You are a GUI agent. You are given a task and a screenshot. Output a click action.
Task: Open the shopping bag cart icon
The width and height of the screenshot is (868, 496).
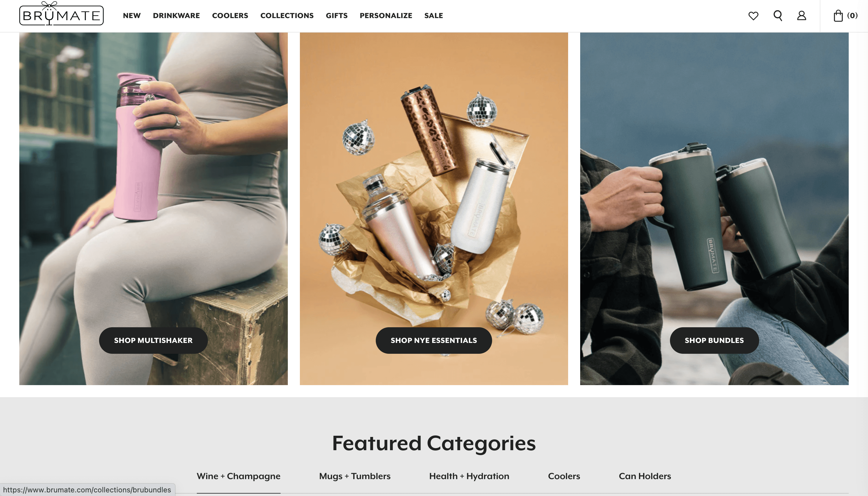pos(845,16)
